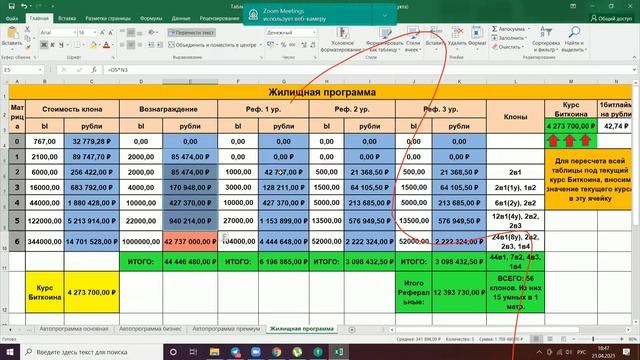Switch to the Вставка ribbon tab
Viewport: 640px width, 360px height.
point(67,18)
